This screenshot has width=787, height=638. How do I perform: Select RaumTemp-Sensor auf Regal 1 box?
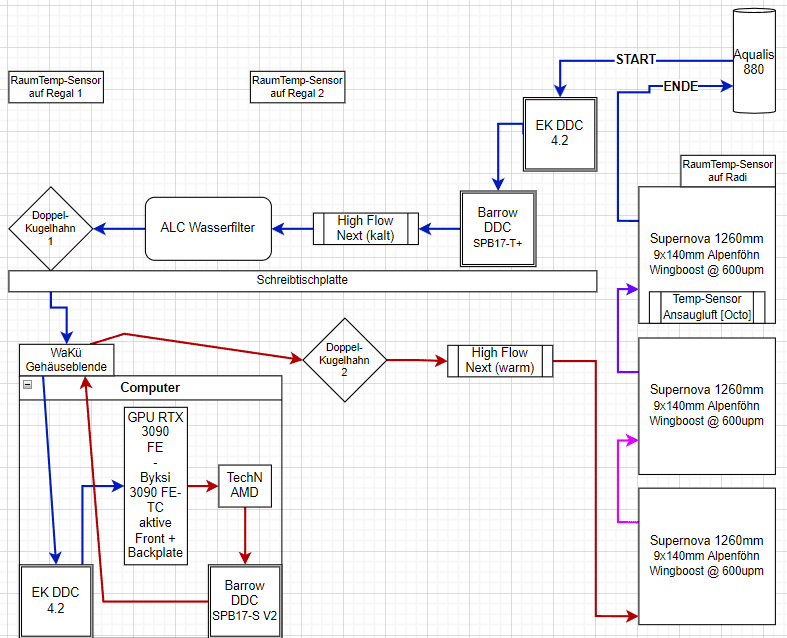coord(56,87)
